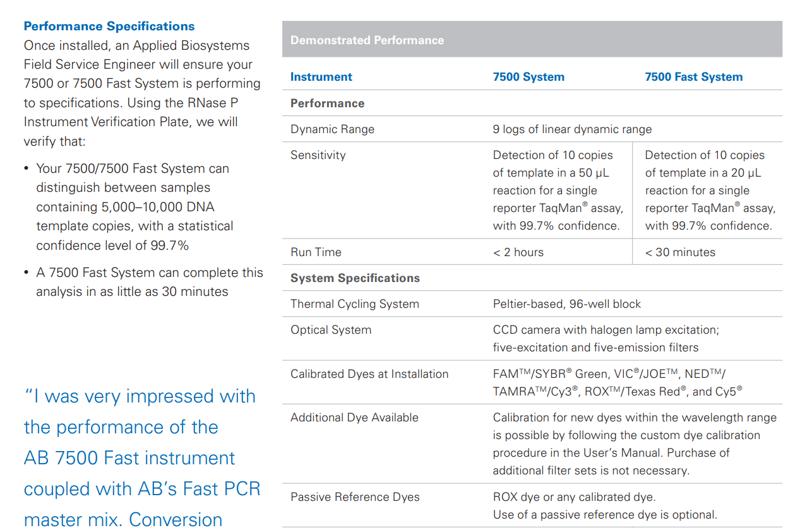
Task: Click the 'Passive Reference Dyes' label
Action: [355, 497]
